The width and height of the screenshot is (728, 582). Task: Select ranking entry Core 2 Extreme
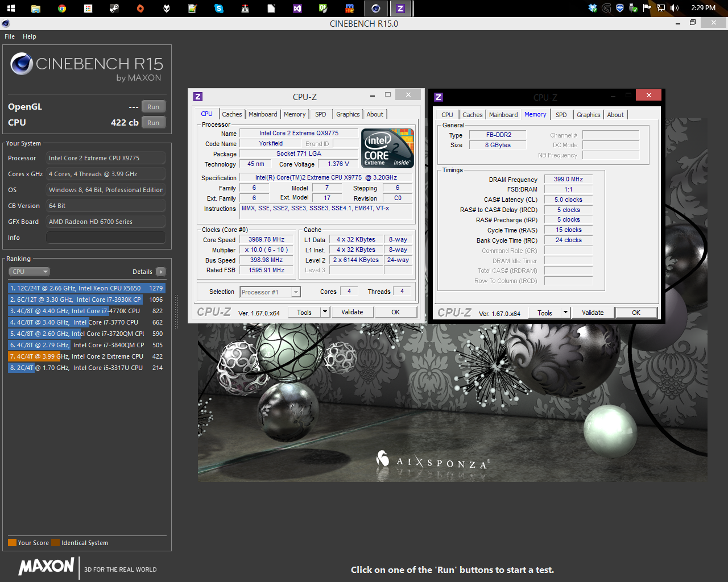click(86, 356)
